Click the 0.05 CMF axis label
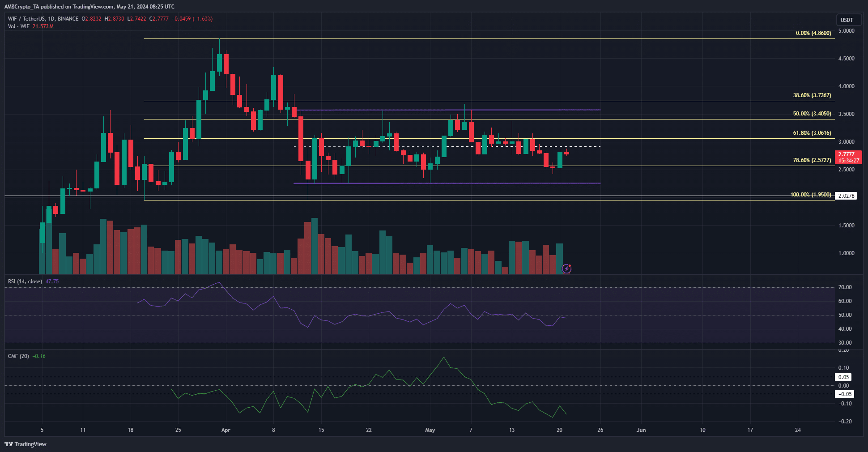Screen dimensions: 868x452 pos(844,377)
